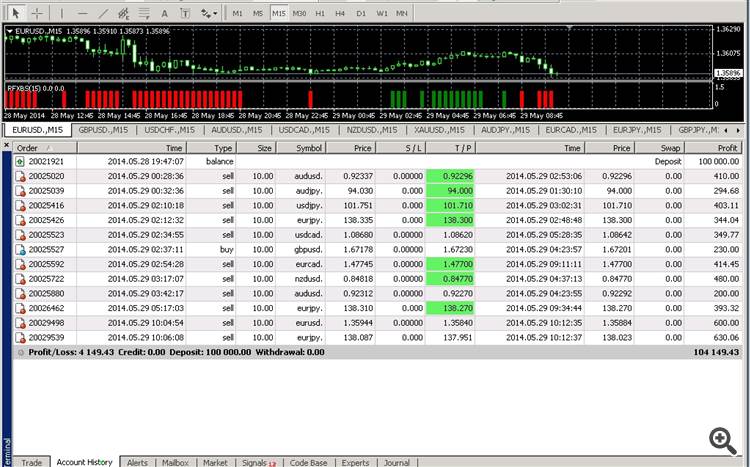Switch to the Trade terminal tab
750x467 pixels.
coord(32,462)
